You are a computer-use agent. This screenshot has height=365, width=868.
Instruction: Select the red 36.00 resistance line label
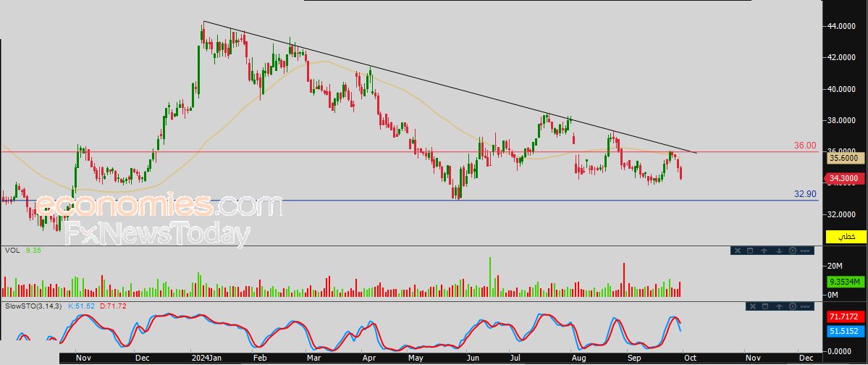pyautogui.click(x=805, y=146)
